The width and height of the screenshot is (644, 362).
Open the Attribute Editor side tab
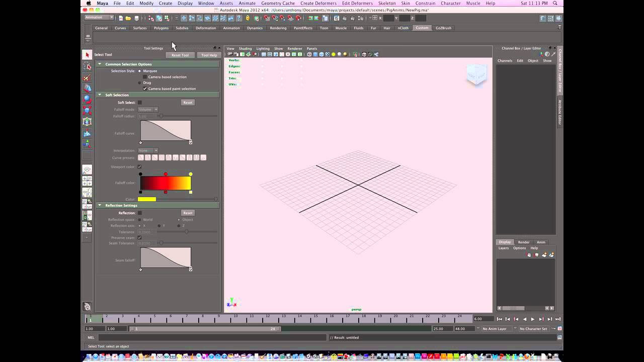coord(559,112)
